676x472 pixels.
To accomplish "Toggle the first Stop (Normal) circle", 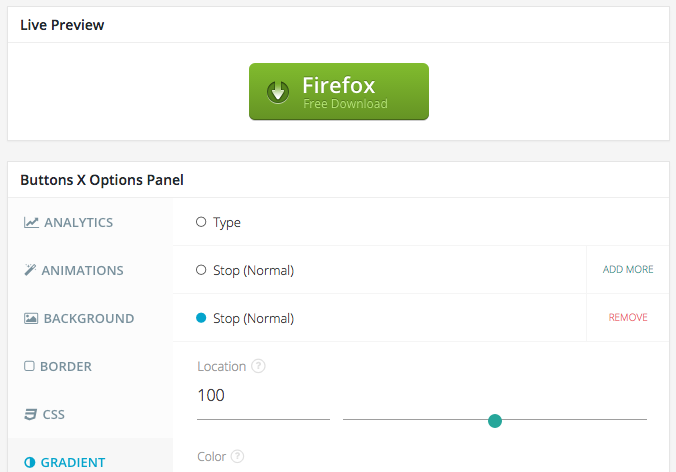I will (x=201, y=270).
